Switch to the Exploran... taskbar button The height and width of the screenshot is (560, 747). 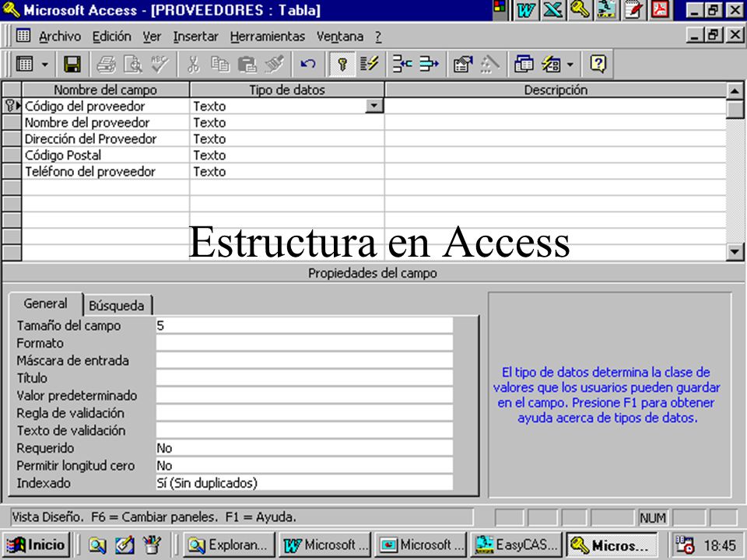coord(229,544)
